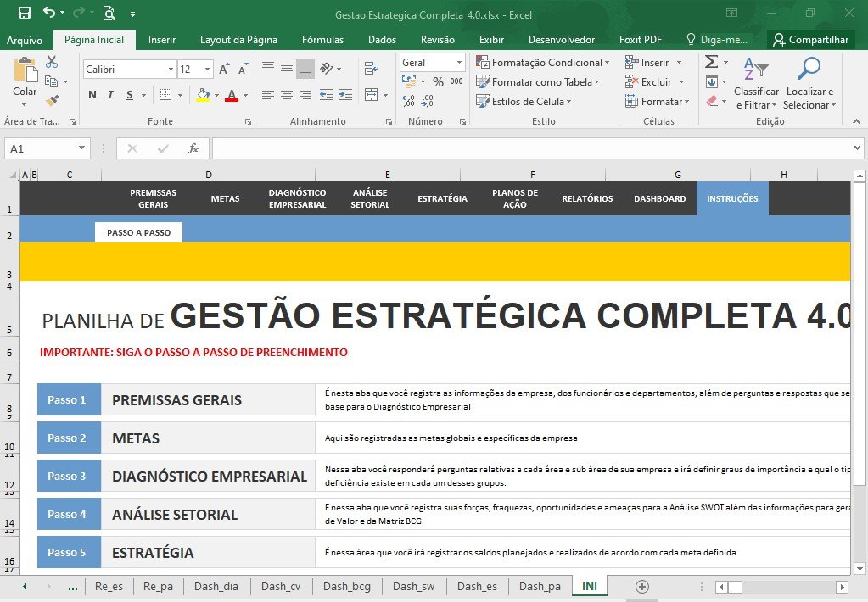Show hidden sheet tabs via ellipsis

[72, 588]
